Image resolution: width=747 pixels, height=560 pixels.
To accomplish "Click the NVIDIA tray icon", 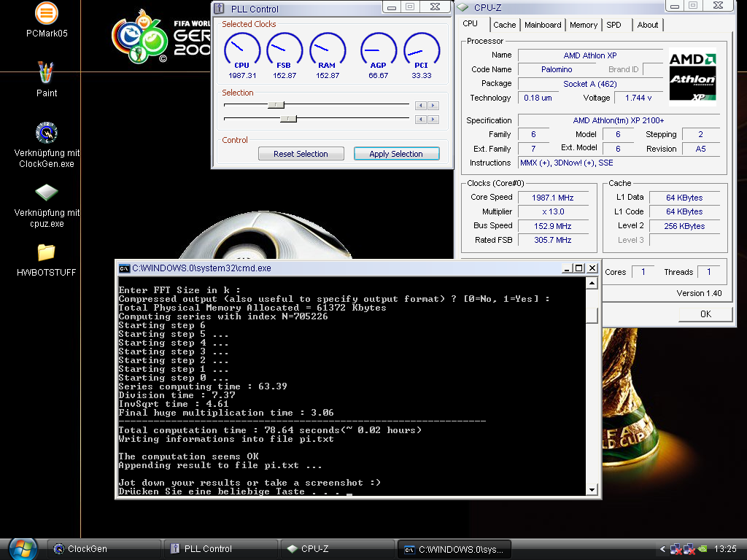I will pos(703,549).
